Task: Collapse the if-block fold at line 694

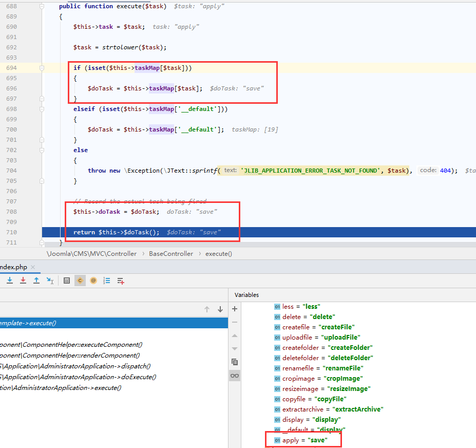Action: tap(42, 68)
